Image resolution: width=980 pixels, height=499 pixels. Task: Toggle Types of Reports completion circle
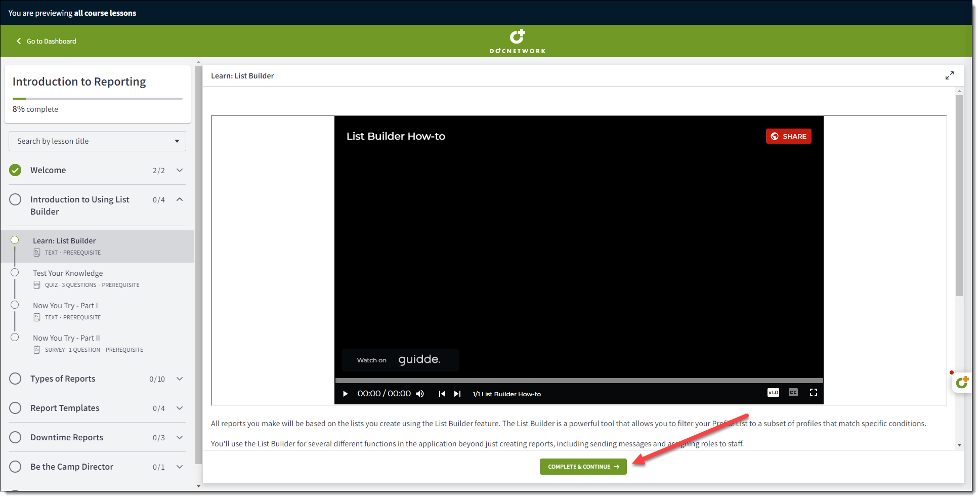(x=16, y=379)
